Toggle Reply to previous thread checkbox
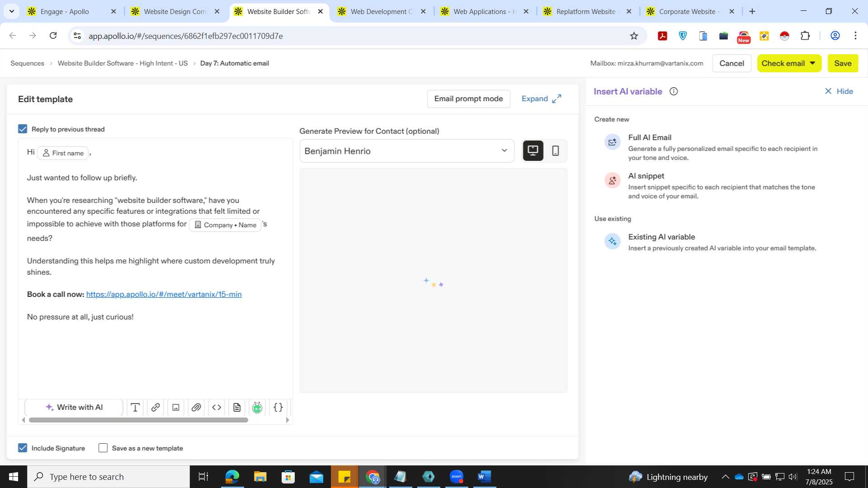Viewport: 868px width, 488px height. (x=23, y=129)
